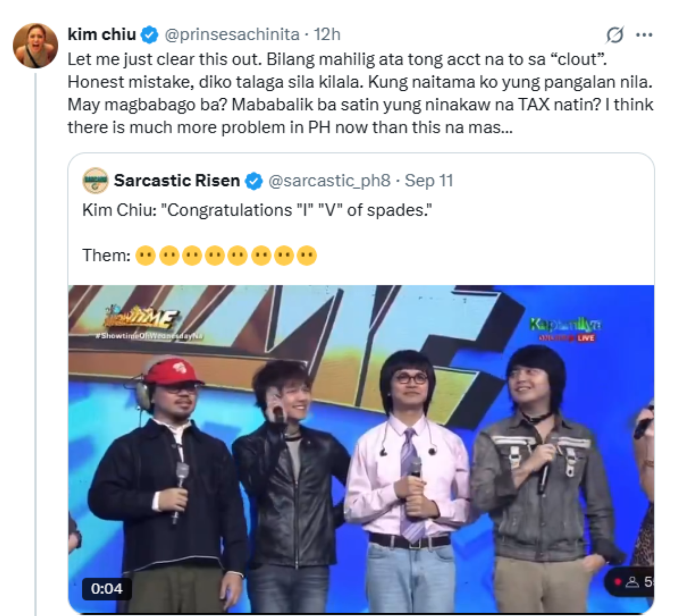The height and width of the screenshot is (616, 673).
Task: Open Sarcastic Risen's profile avatar
Action: pyautogui.click(x=95, y=181)
